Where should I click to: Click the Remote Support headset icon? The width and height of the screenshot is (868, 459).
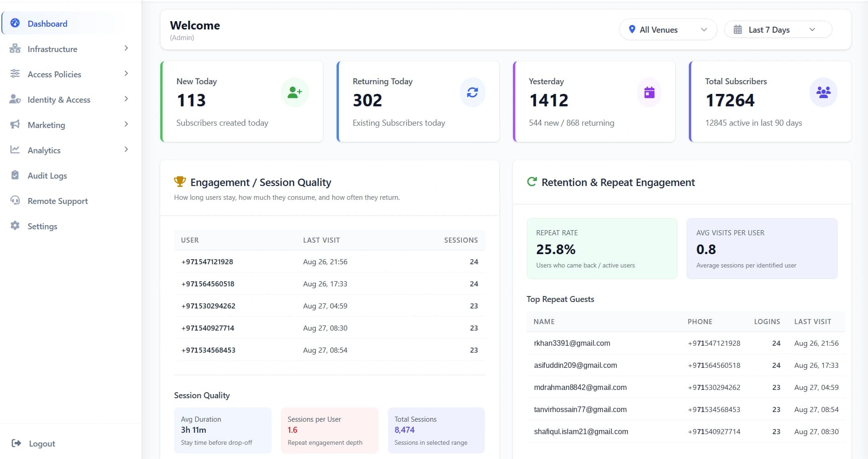(15, 200)
